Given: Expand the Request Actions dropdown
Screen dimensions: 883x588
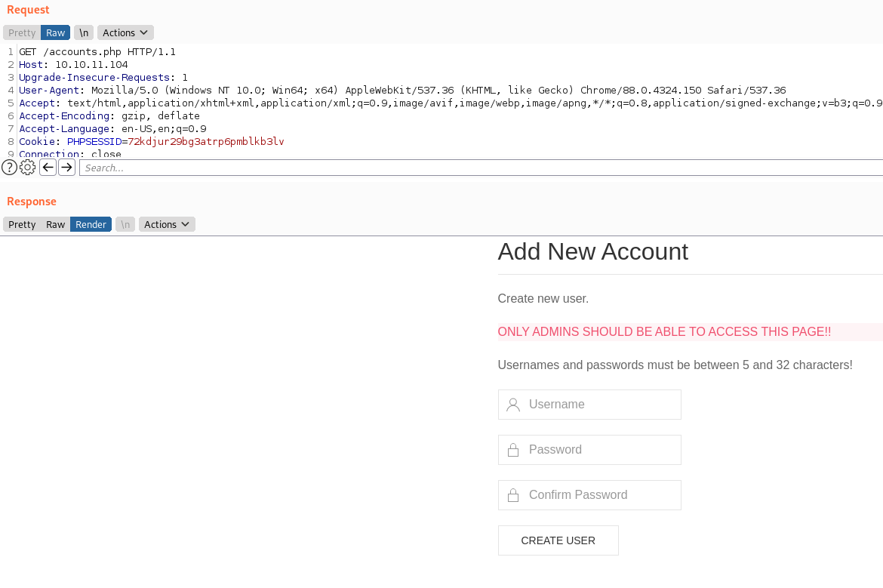Looking at the screenshot, I should (x=125, y=32).
